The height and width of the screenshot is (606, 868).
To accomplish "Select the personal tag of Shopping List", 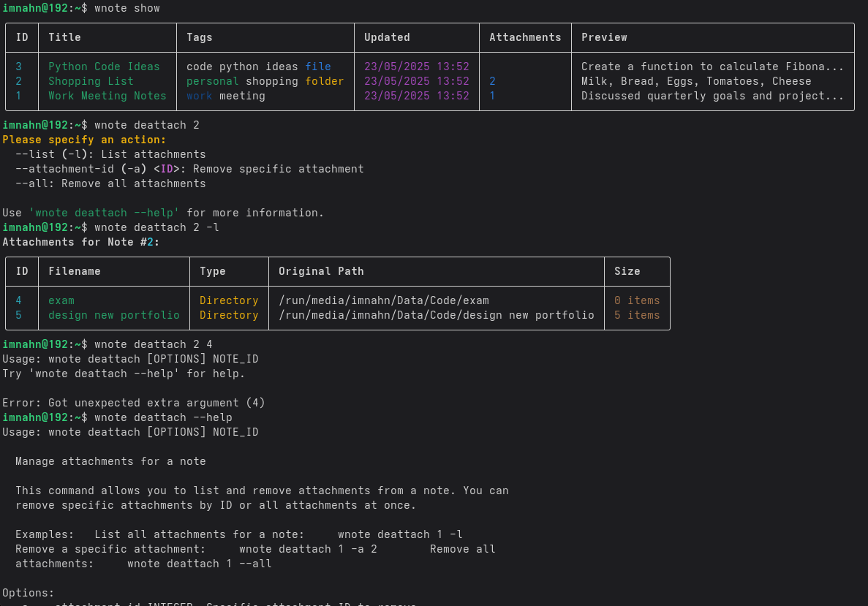I will [211, 81].
